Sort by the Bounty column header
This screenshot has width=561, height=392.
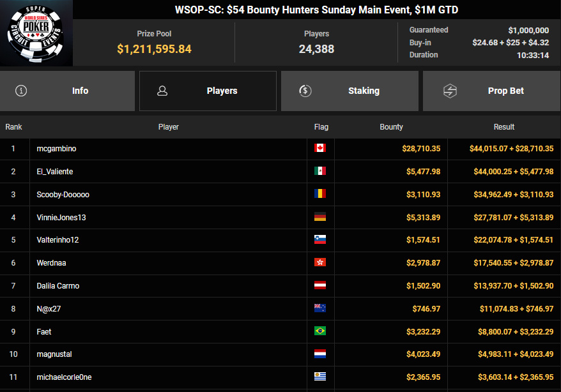click(391, 127)
